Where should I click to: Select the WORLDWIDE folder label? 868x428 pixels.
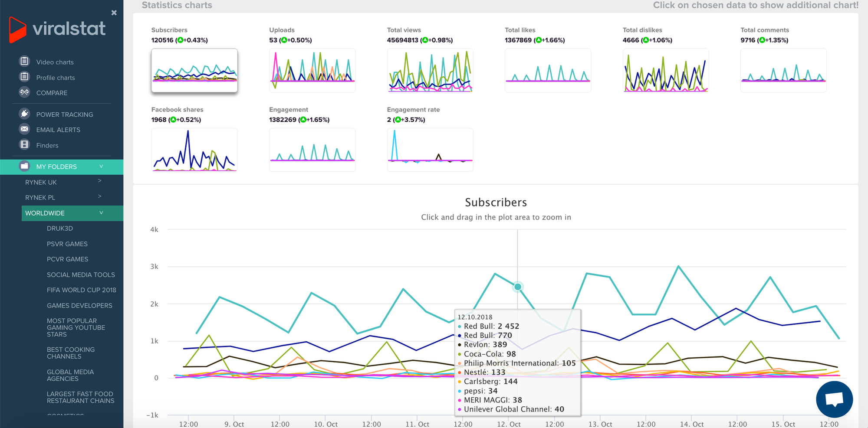coord(45,213)
